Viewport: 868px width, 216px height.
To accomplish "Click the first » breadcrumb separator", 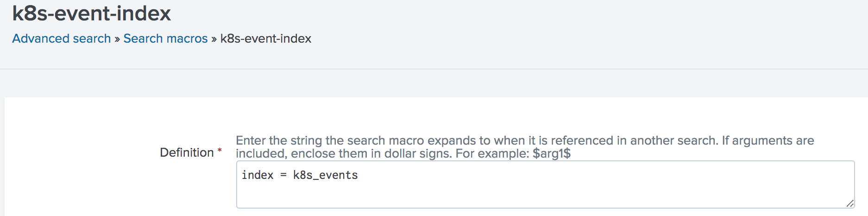I will (x=117, y=39).
